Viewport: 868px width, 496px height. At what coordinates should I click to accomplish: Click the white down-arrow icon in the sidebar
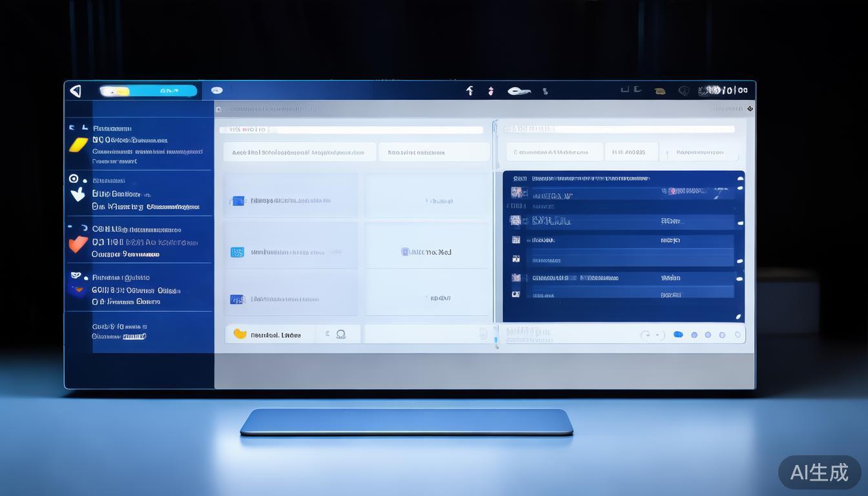pos(77,194)
